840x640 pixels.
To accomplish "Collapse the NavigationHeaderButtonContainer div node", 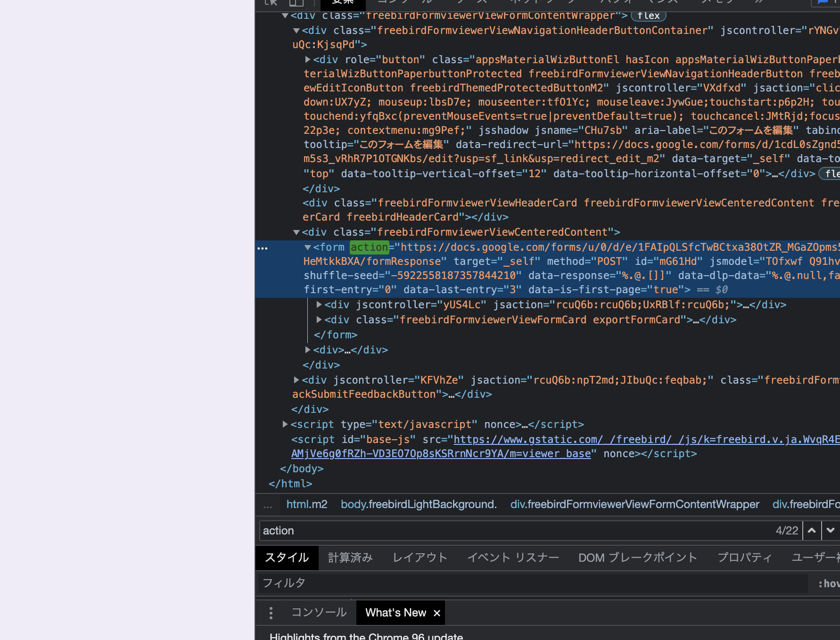I will pyautogui.click(x=296, y=31).
